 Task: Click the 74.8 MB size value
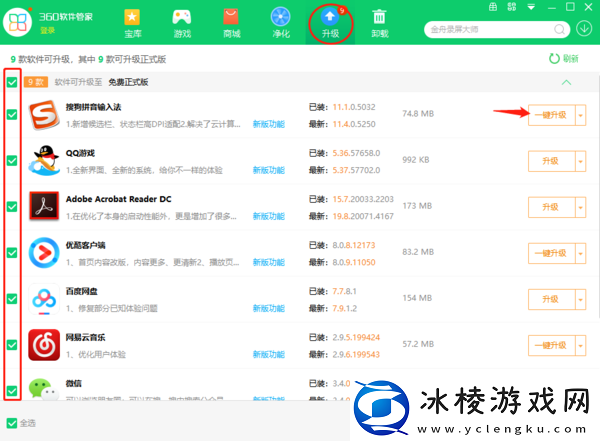click(x=418, y=114)
